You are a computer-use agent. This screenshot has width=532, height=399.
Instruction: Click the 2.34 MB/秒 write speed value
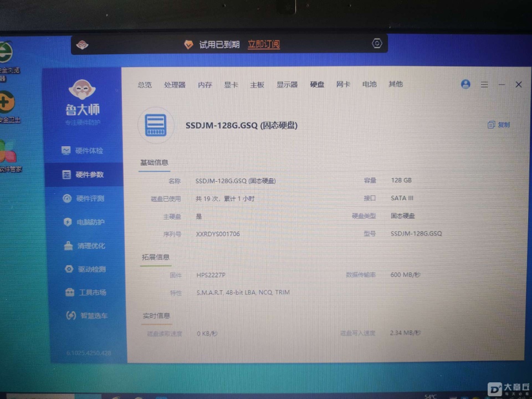tap(405, 332)
